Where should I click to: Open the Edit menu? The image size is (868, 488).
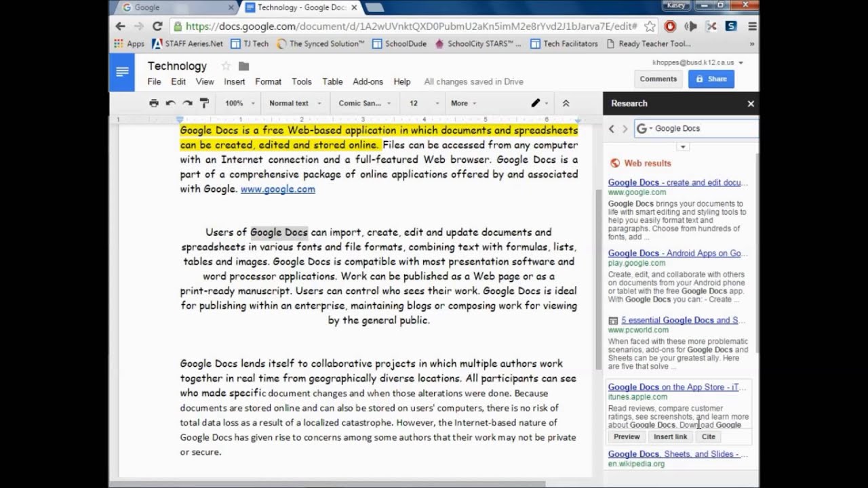tap(178, 81)
